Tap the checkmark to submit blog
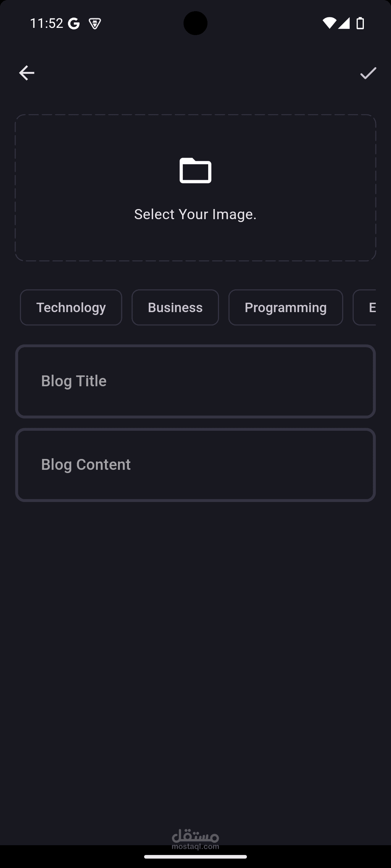The width and height of the screenshot is (391, 868). (368, 73)
